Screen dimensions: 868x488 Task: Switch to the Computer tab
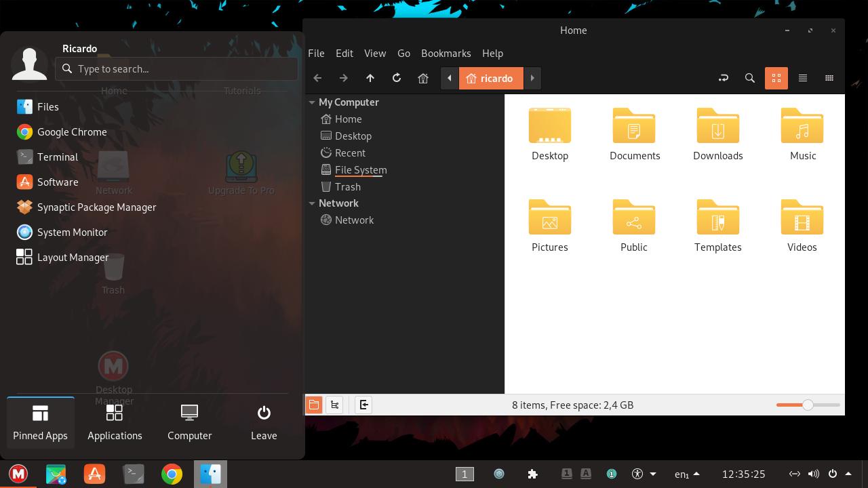[189, 422]
